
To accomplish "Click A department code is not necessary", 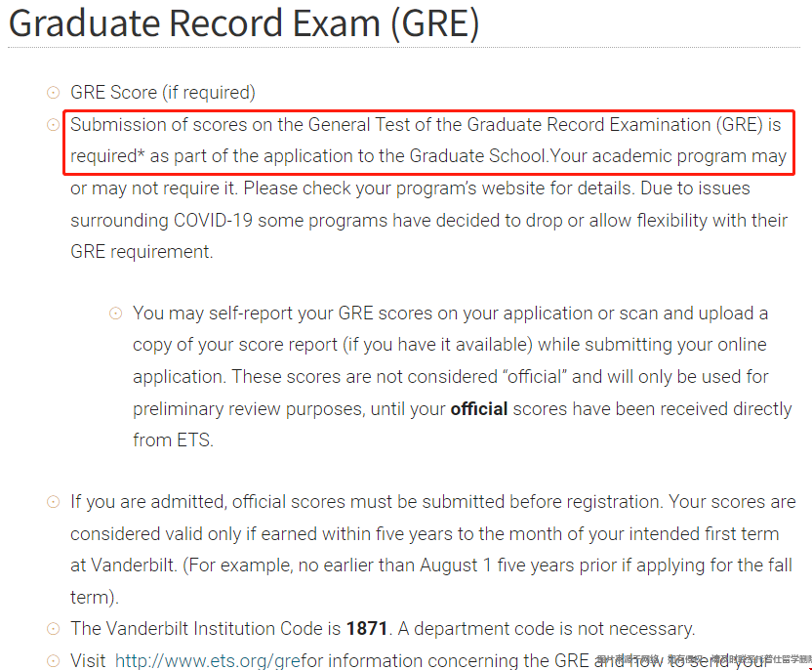I will [x=547, y=629].
